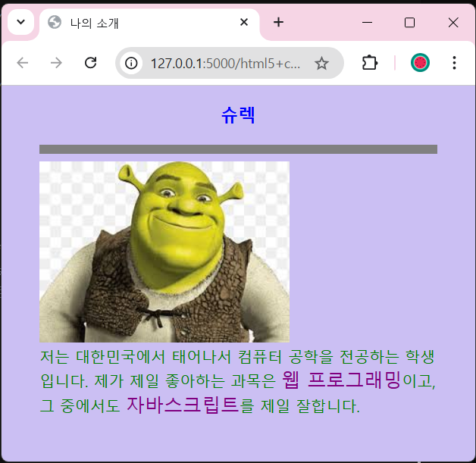Open the Extensions puzzle icon
The height and width of the screenshot is (463, 476).
[x=369, y=63]
